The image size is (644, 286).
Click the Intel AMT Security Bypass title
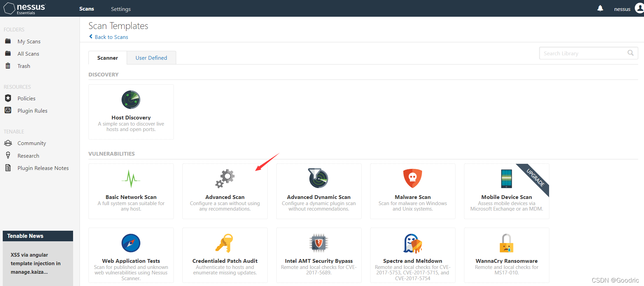[x=319, y=261]
